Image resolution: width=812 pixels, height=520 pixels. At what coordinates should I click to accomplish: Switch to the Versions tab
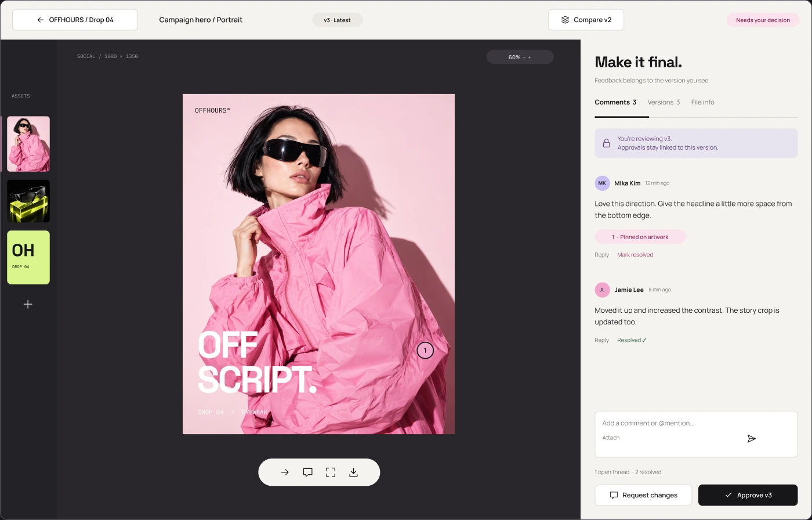point(664,102)
